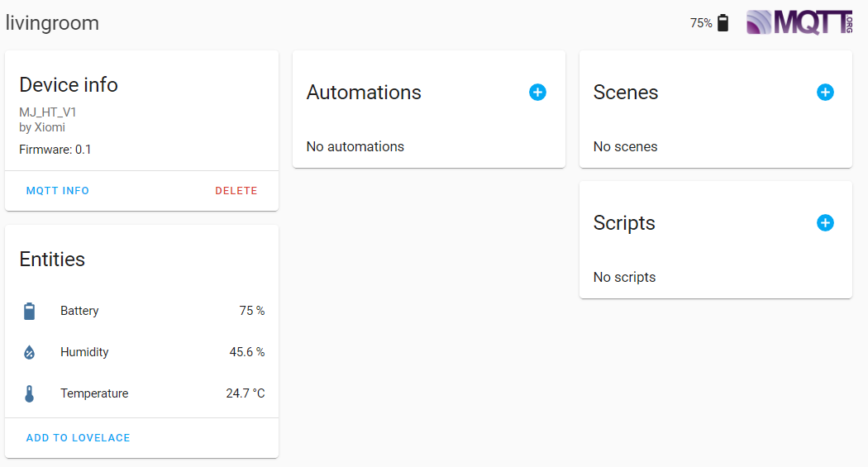Click the Temperature thermometer icon
This screenshot has width=868, height=467.
click(x=30, y=394)
